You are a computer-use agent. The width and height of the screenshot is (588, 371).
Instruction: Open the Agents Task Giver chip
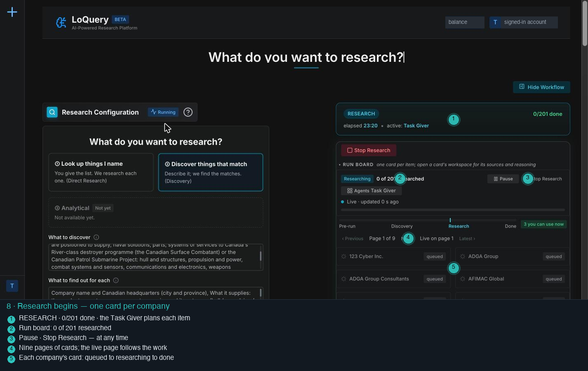[371, 191]
